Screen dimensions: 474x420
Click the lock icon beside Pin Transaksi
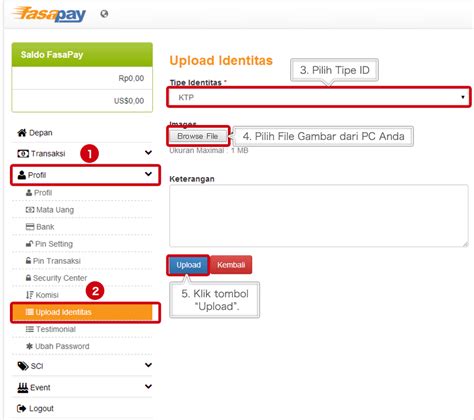tap(29, 261)
